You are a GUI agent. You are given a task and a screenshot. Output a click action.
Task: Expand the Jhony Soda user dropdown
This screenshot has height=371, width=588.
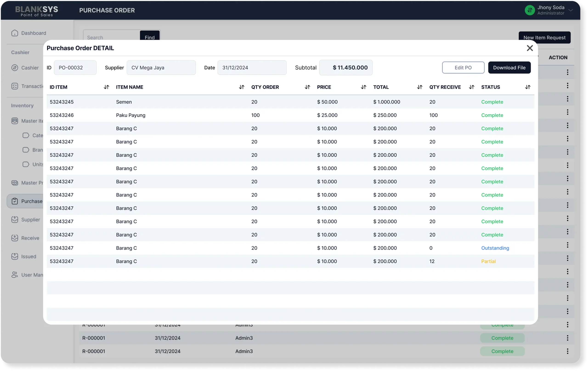coord(571,10)
